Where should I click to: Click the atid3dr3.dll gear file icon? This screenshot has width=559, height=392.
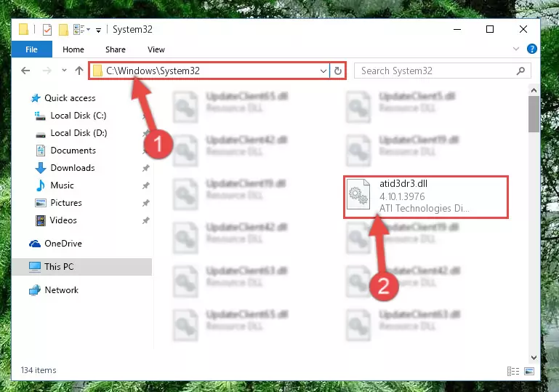point(358,195)
